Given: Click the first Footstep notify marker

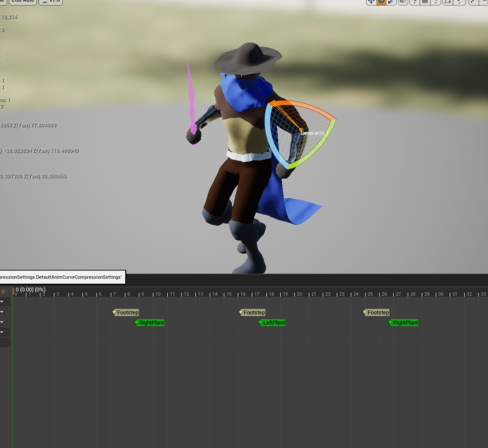Looking at the screenshot, I should 127,312.
